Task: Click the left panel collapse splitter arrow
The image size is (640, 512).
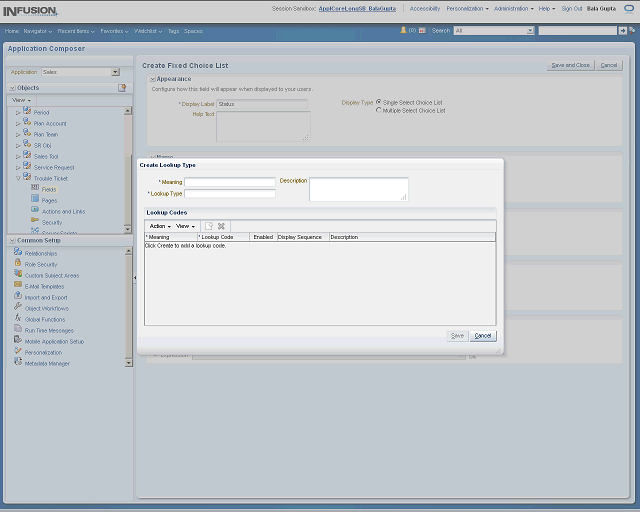Action: tap(135, 278)
